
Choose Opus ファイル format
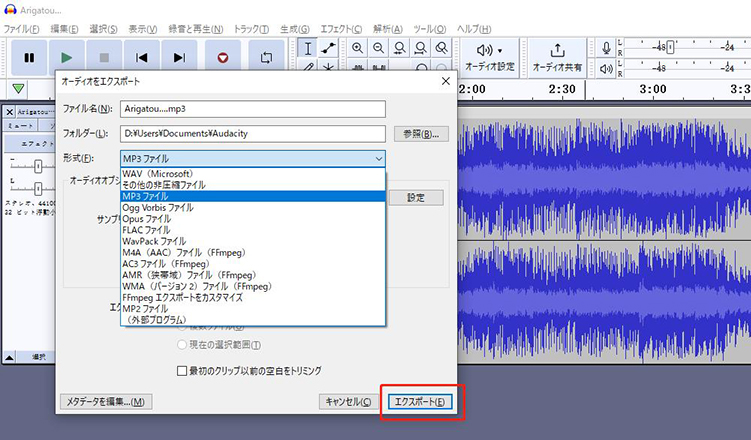point(253,219)
